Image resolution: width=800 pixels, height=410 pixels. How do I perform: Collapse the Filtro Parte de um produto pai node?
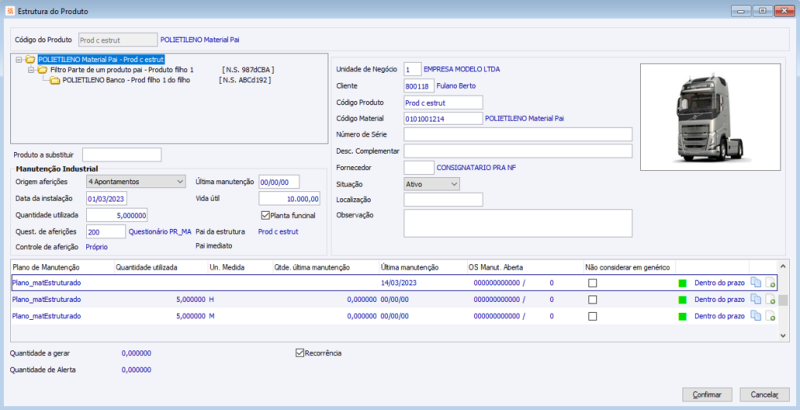[31, 70]
